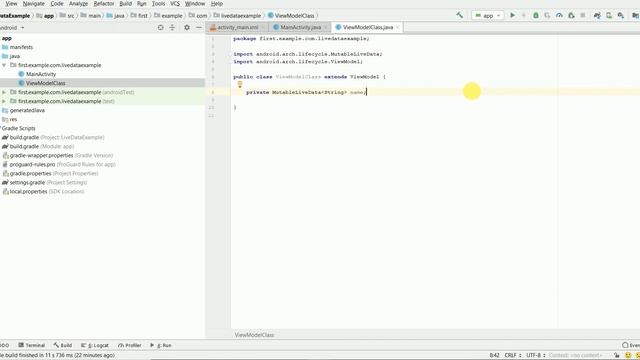
Task: Switch to the activity_main.xml tab
Action: point(237,27)
